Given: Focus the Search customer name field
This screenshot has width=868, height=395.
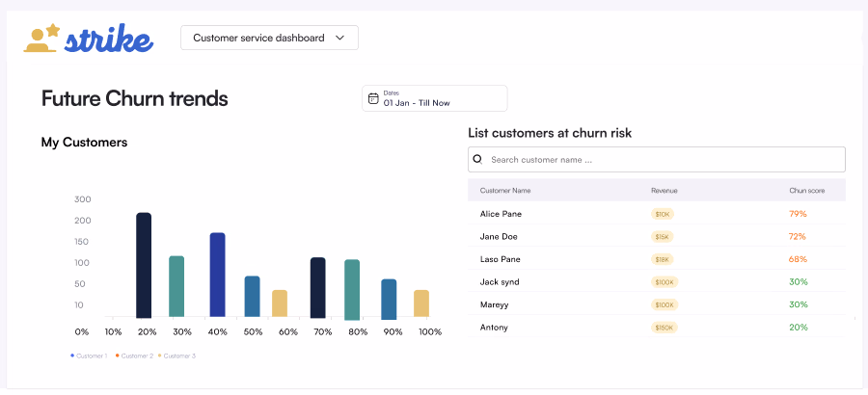Looking at the screenshot, I should click(664, 159).
